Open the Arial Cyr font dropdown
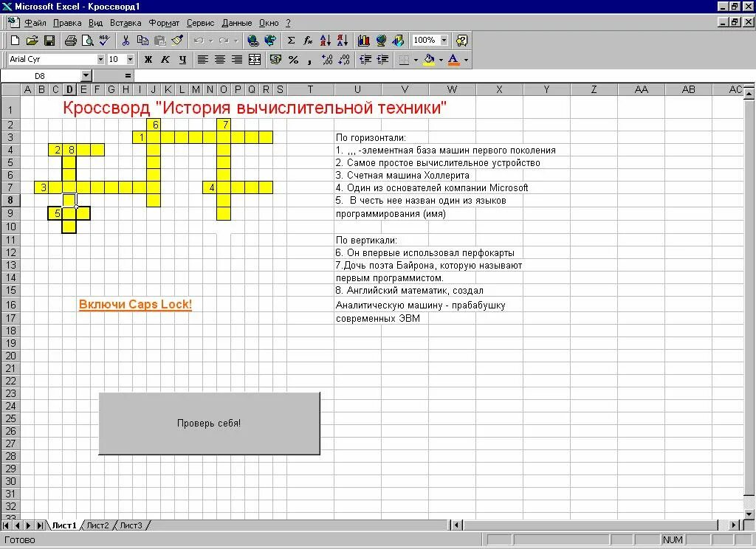The image size is (756, 549). click(100, 59)
